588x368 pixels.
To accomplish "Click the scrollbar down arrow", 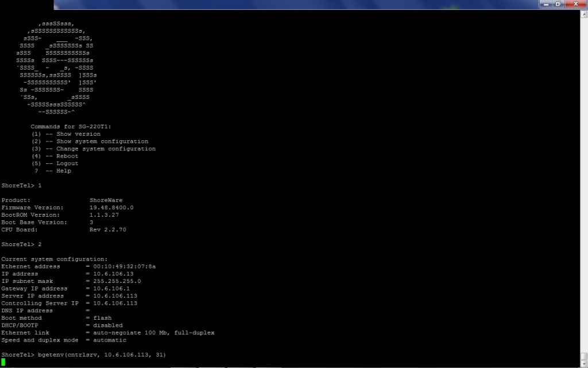I will click(x=584, y=365).
